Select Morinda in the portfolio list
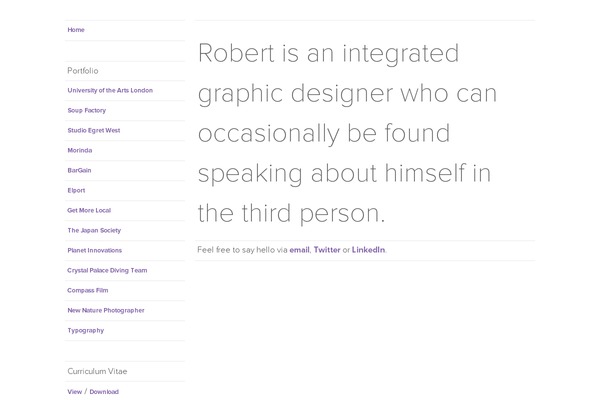The image size is (600, 400). (80, 150)
